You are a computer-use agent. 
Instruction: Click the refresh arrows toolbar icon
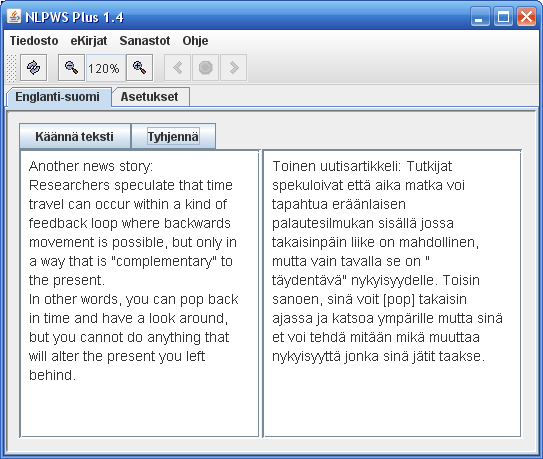tap(34, 68)
